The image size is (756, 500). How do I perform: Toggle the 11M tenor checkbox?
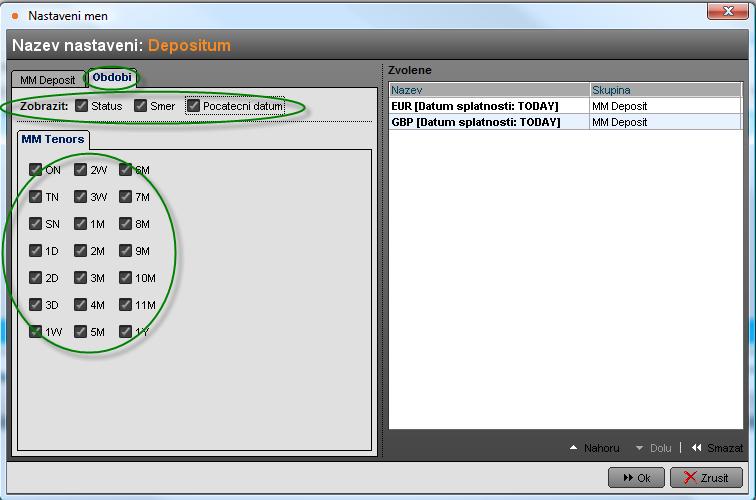125,304
